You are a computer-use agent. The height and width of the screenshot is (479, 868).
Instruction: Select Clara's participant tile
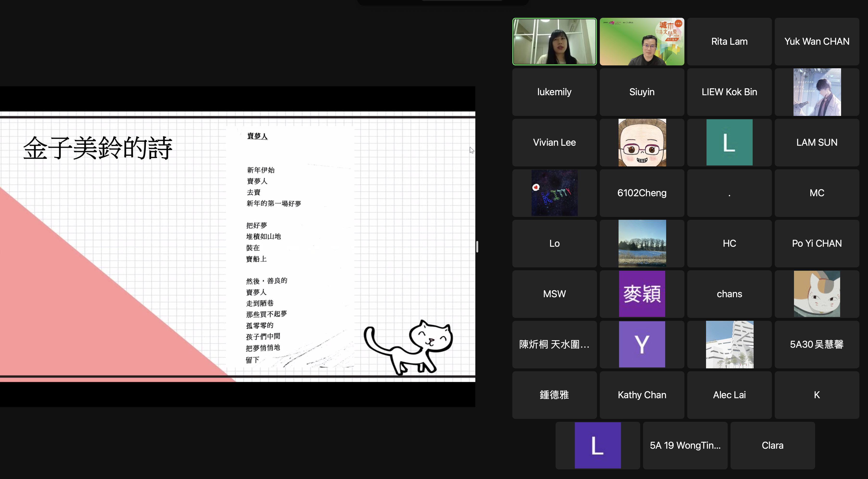772,445
